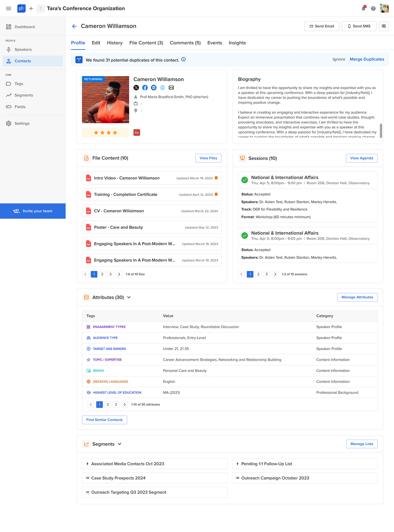This screenshot has width=394, height=532.
Task: Click the info icon beside duplicates message
Action: coord(183,59)
